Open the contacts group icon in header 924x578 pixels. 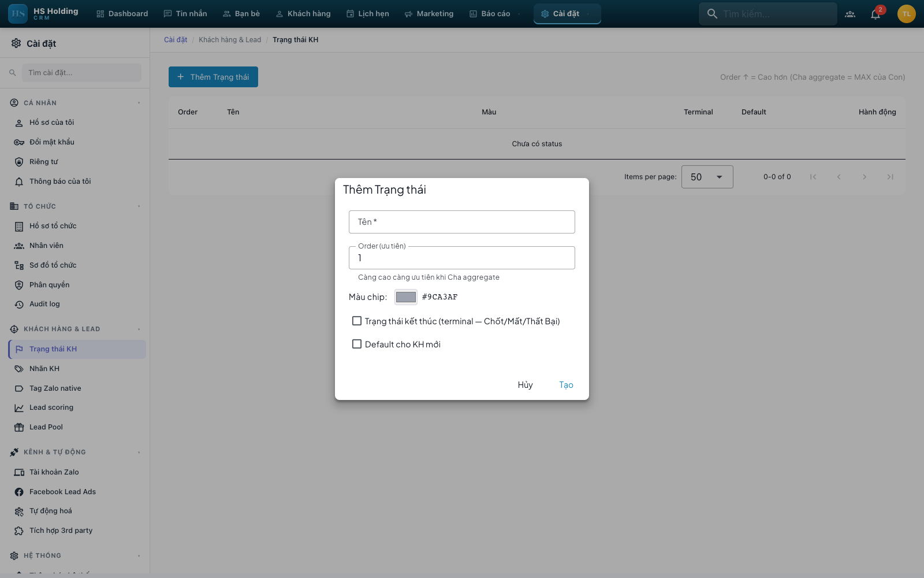point(850,14)
